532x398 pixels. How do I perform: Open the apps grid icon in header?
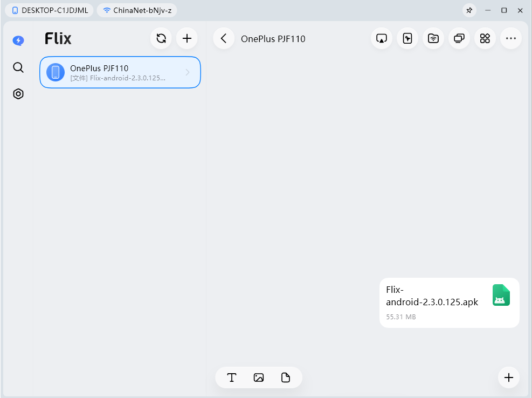pos(485,38)
